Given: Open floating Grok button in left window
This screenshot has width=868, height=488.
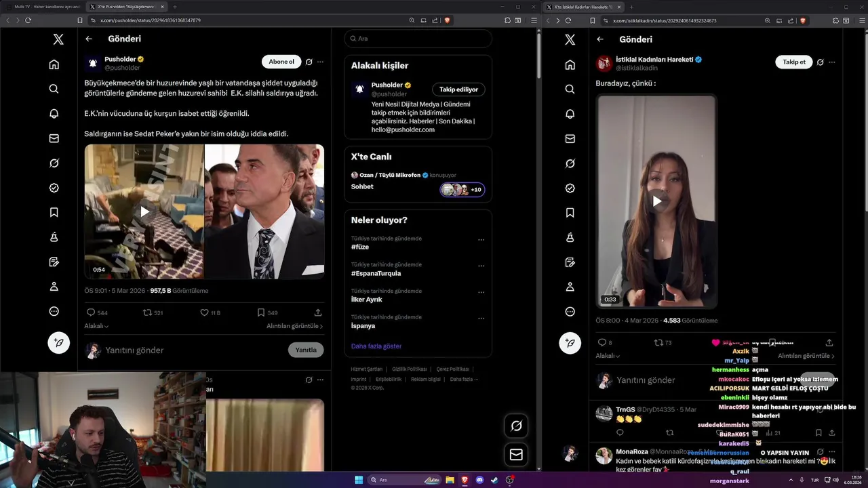Looking at the screenshot, I should (516, 426).
